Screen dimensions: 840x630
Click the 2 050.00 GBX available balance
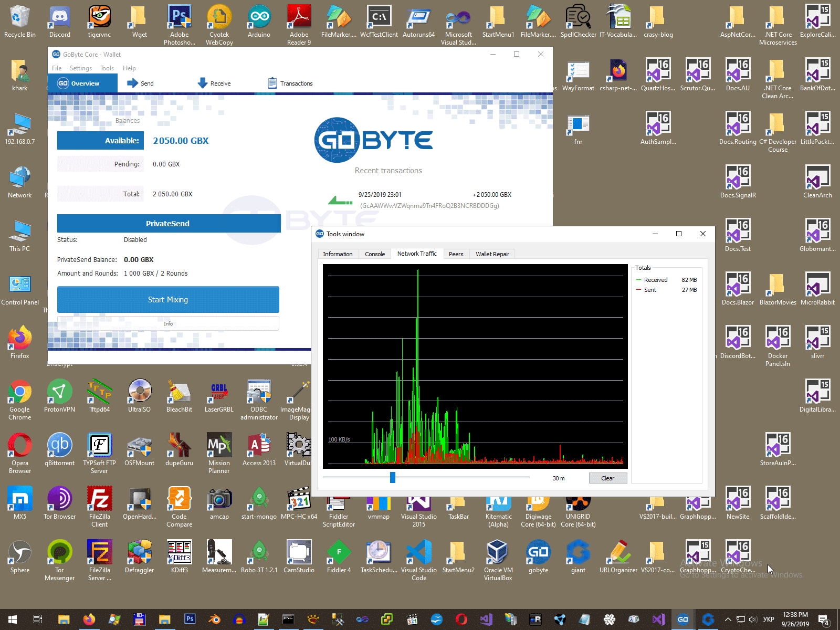pyautogui.click(x=181, y=141)
